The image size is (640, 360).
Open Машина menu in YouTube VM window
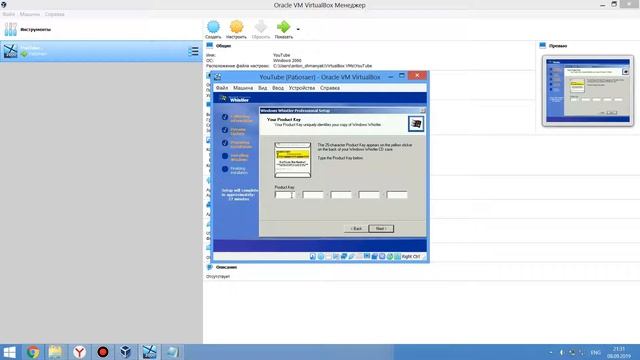click(243, 88)
